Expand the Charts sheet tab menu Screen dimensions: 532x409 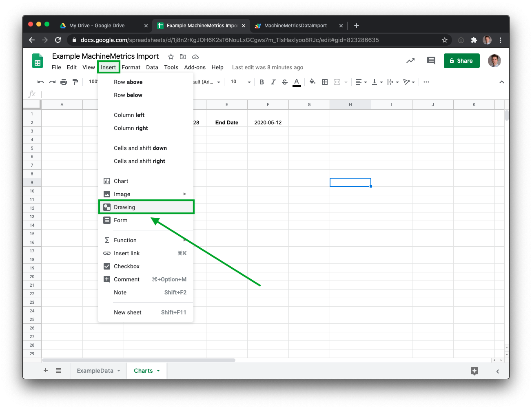tap(158, 371)
